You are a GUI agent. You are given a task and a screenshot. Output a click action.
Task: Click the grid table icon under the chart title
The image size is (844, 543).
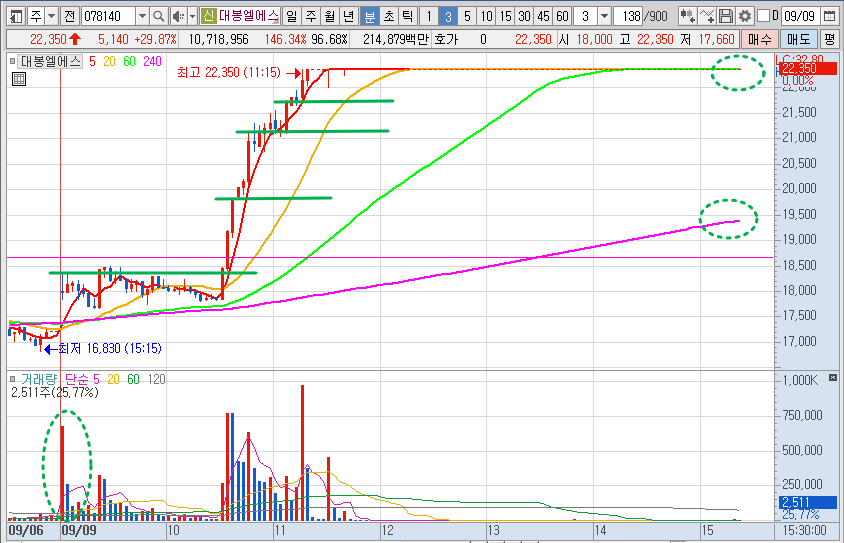click(x=19, y=80)
